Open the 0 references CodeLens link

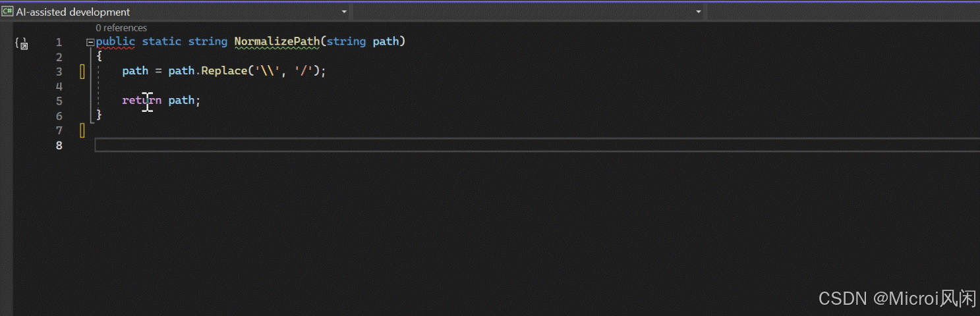(x=121, y=28)
